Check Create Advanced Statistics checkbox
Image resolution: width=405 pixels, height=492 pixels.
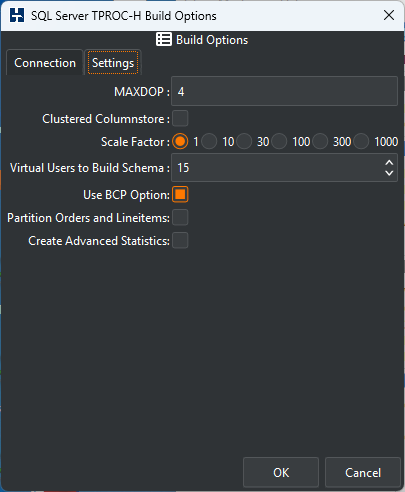[x=180, y=241]
